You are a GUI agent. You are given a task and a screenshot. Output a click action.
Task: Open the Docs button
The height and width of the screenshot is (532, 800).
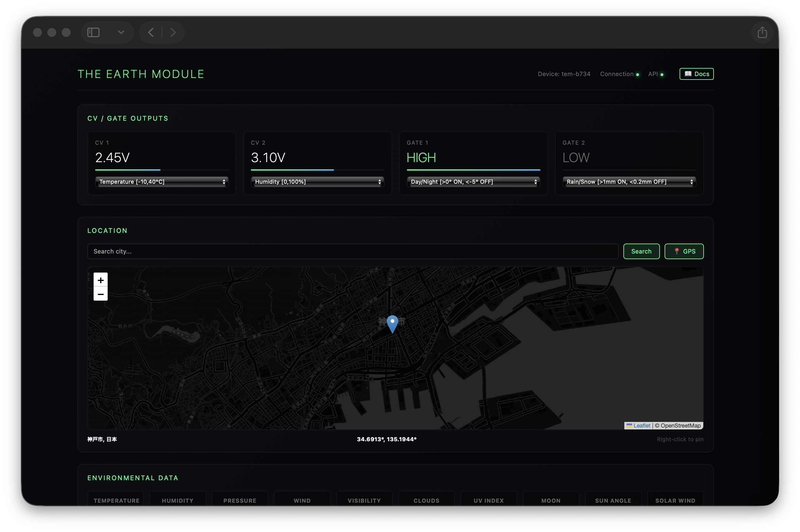[696, 74]
